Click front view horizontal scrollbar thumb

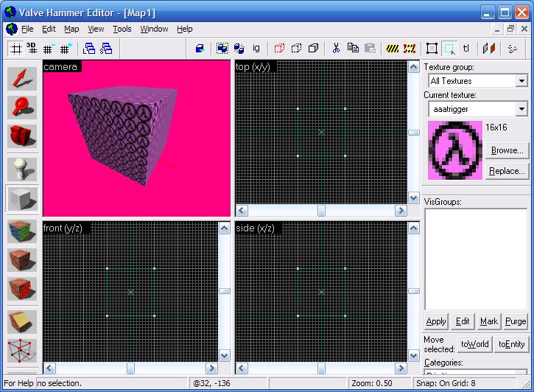(x=130, y=368)
